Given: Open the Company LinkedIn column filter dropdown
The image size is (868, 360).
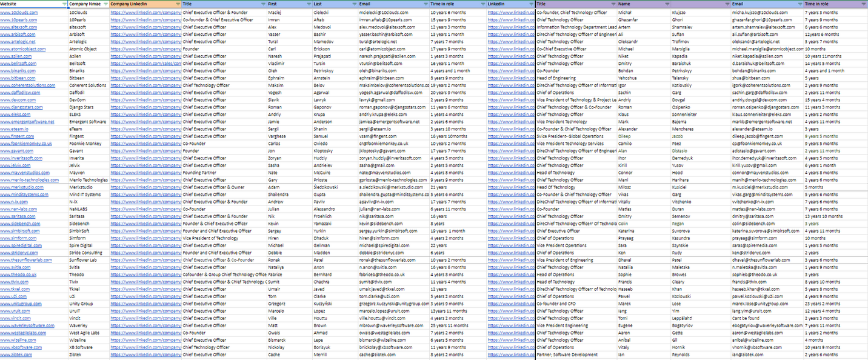Looking at the screenshot, I should pos(178,4).
